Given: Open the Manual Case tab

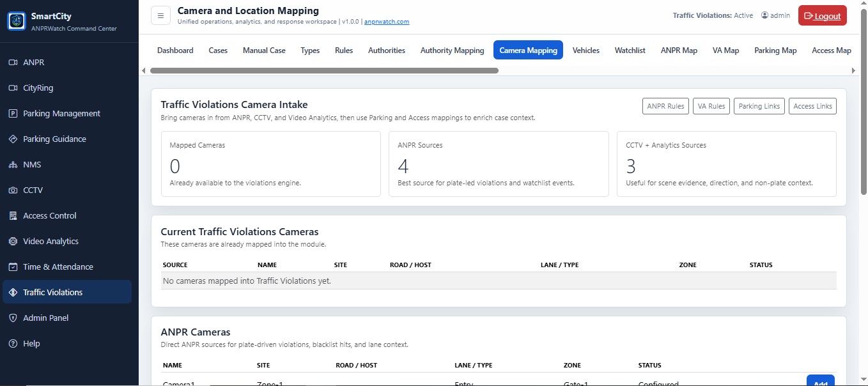Looking at the screenshot, I should 264,50.
